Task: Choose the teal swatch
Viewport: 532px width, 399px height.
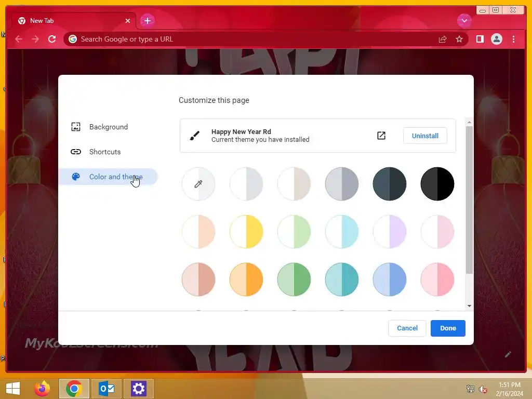Action: tap(342, 280)
